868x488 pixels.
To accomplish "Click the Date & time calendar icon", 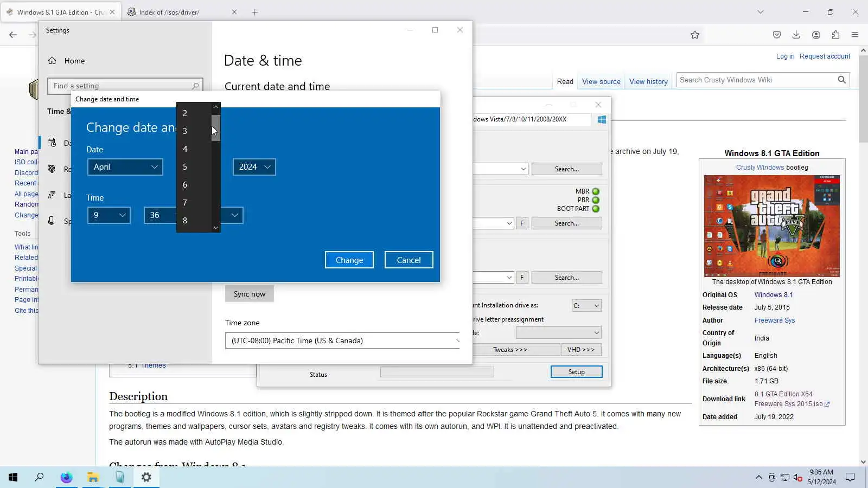I will click(52, 143).
